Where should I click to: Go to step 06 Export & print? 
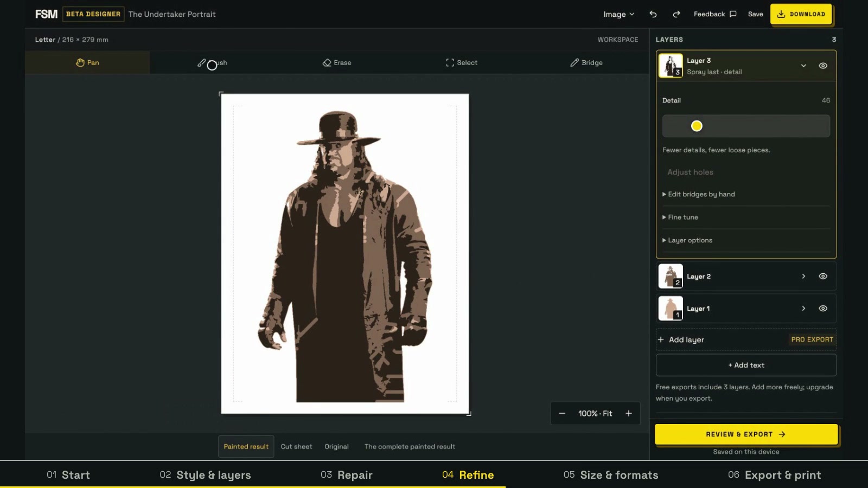click(x=774, y=475)
